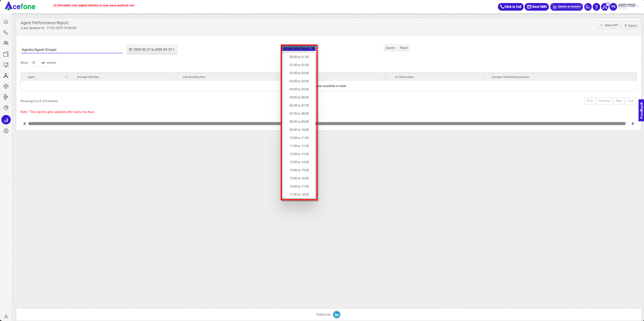Open the missed calls icon with badge

pos(605,7)
